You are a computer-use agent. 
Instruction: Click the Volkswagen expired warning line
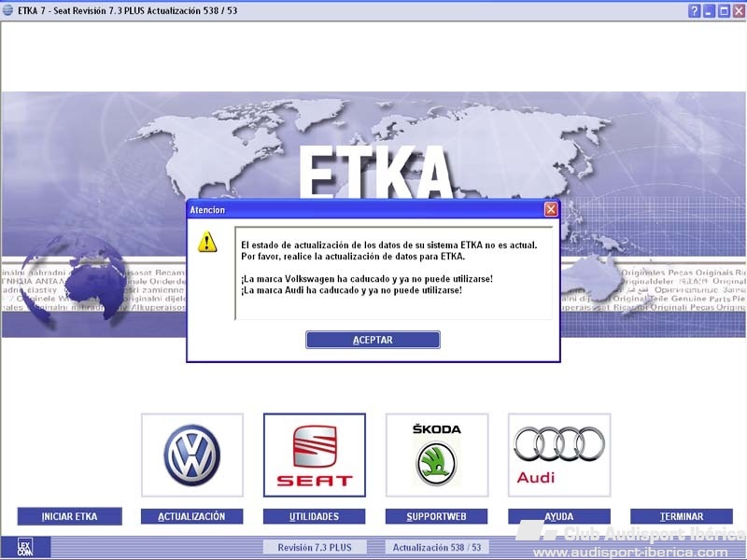coord(367,278)
